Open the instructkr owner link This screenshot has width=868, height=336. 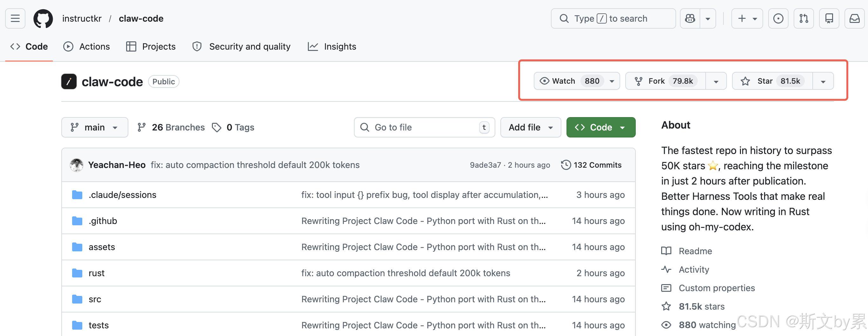coord(82,18)
